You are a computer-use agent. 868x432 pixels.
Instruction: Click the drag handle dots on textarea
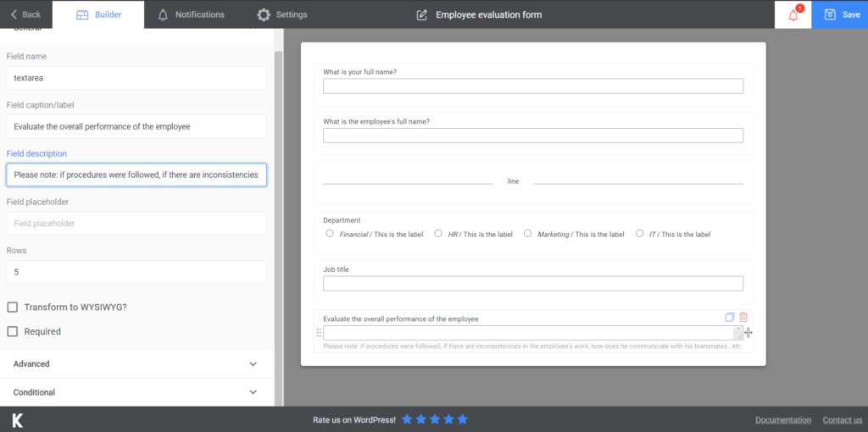click(319, 332)
